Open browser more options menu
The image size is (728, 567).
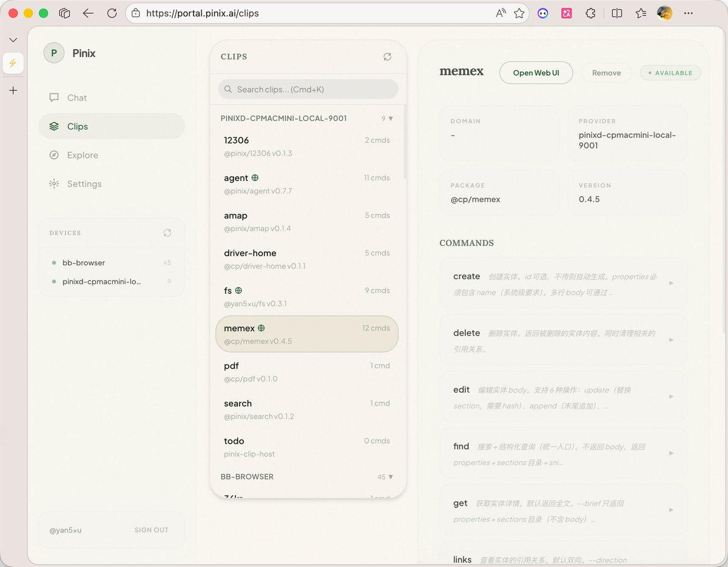tap(688, 13)
